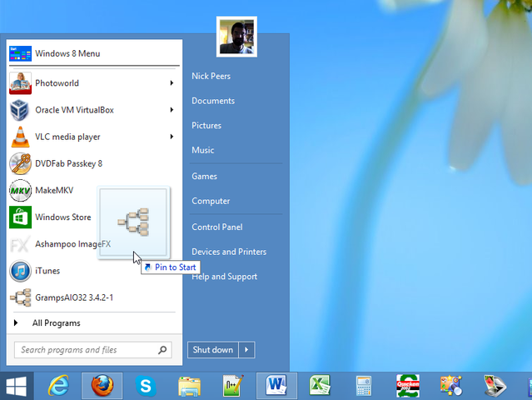Screen dimensions: 532x400
Task: Open DVDFab Passkey 8 key icon
Action: pyautogui.click(x=20, y=163)
